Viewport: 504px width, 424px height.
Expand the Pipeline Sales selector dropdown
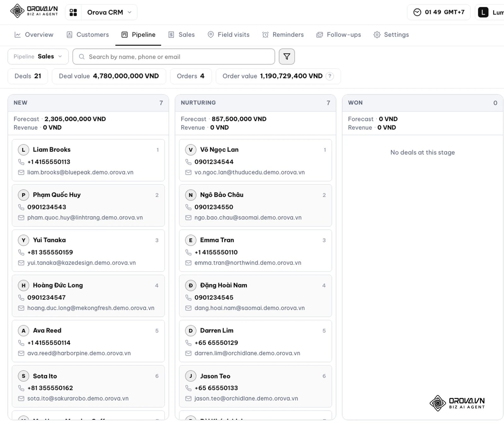coord(38,56)
